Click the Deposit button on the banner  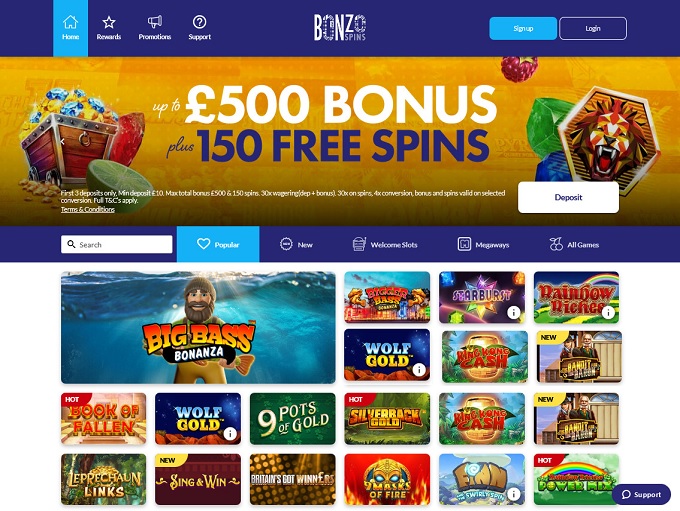pyautogui.click(x=568, y=197)
